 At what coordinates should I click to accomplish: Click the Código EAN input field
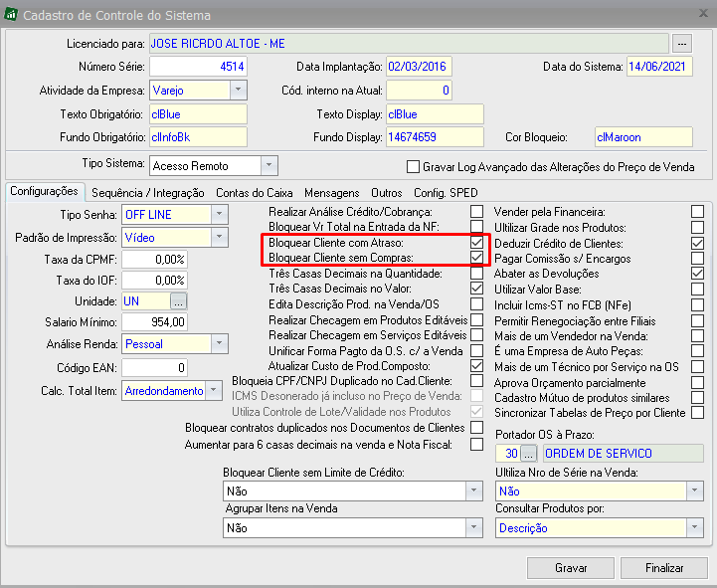pyautogui.click(x=154, y=367)
